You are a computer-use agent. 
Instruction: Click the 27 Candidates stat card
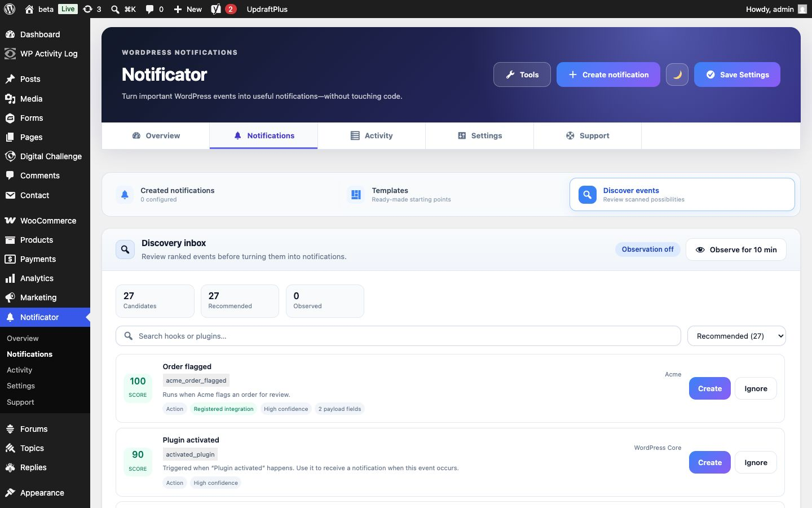click(155, 301)
